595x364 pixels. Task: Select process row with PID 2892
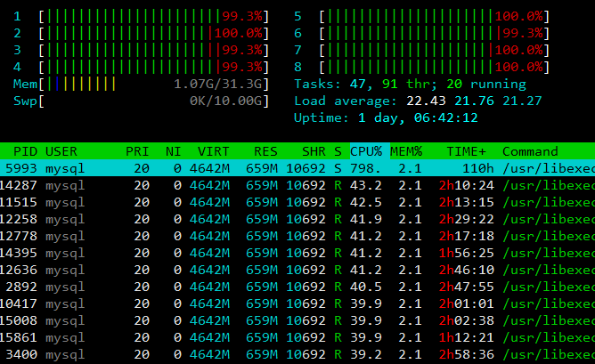coord(297,287)
